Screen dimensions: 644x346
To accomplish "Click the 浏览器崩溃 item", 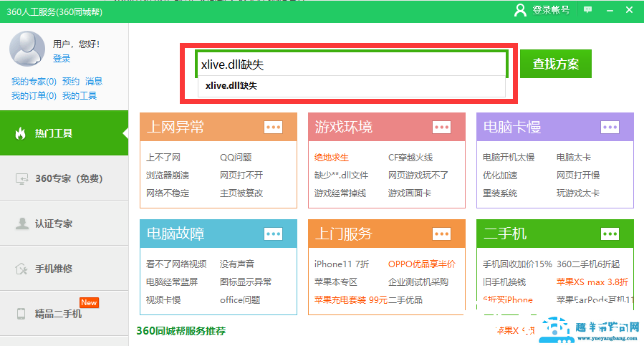I will [x=168, y=176].
